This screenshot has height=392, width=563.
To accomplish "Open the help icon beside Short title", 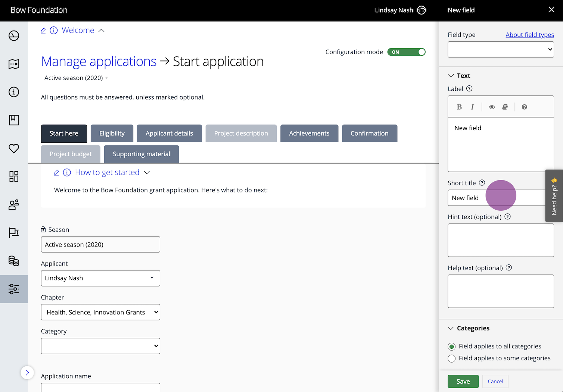I will [x=482, y=182].
